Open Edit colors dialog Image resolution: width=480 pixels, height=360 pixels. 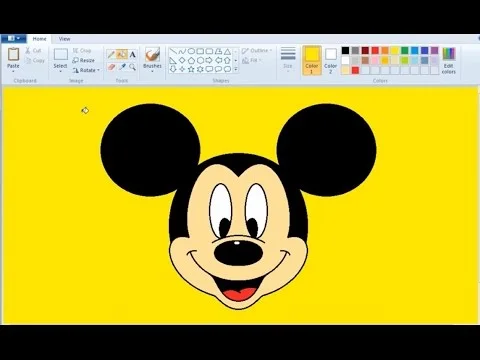tap(449, 61)
